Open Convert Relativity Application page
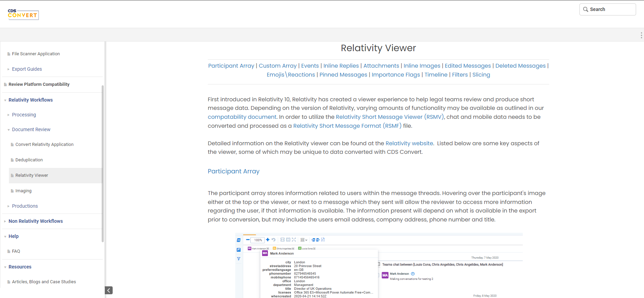 pyautogui.click(x=44, y=145)
